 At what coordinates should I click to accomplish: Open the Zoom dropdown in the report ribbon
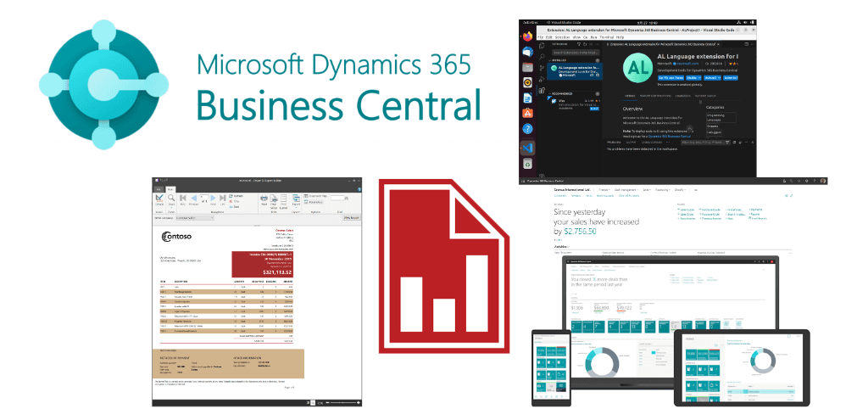coord(171,200)
